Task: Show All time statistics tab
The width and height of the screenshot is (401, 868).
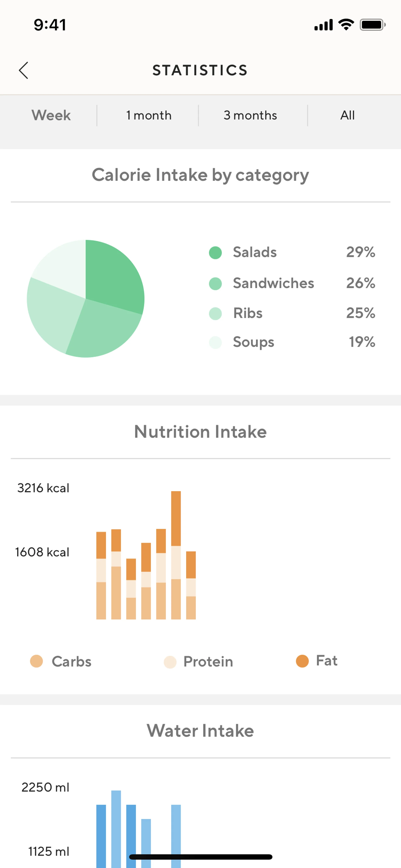Action: point(347,115)
